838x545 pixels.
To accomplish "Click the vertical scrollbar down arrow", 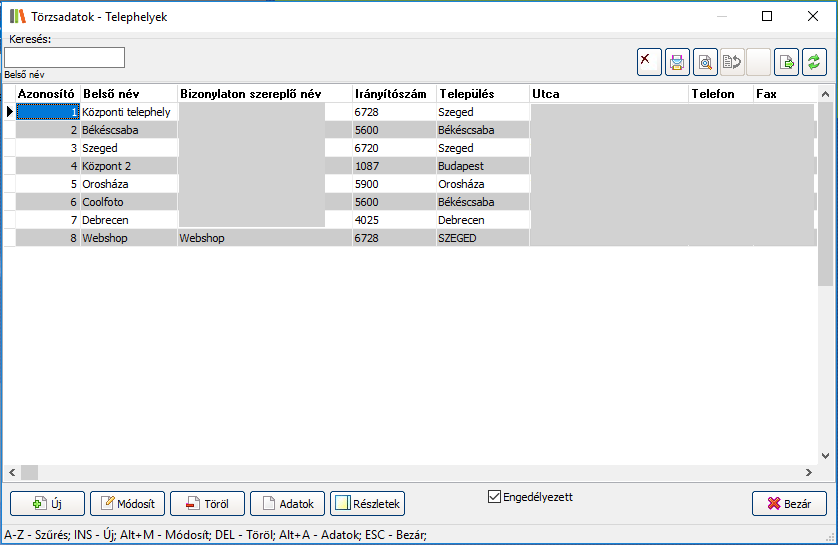I will point(826,456).
